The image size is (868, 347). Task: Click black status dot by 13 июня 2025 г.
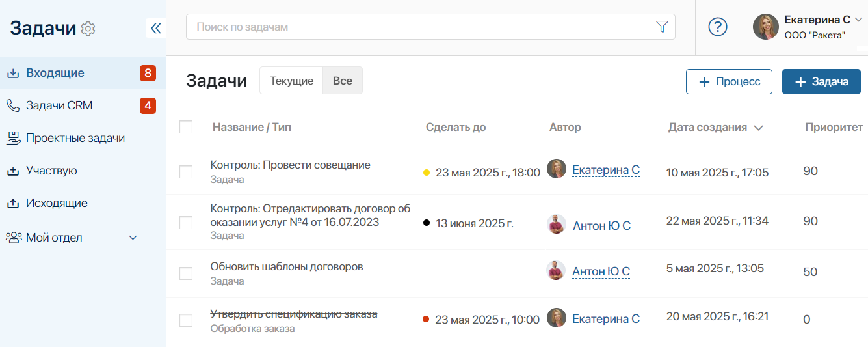427,223
